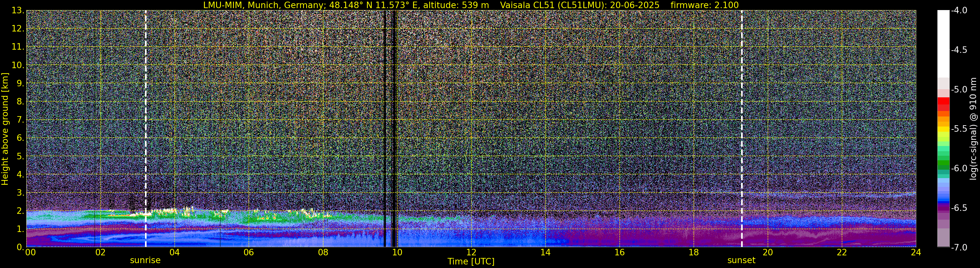Click the 'Time [UTC]' axis label
Viewport: 980px width, 268px height.
[x=471, y=262]
